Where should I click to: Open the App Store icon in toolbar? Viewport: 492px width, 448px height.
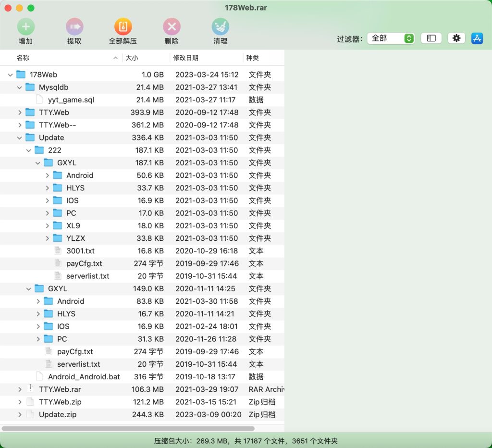(x=477, y=38)
